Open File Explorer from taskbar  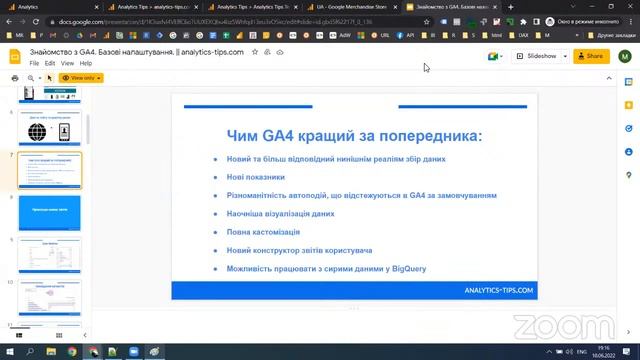51,351
